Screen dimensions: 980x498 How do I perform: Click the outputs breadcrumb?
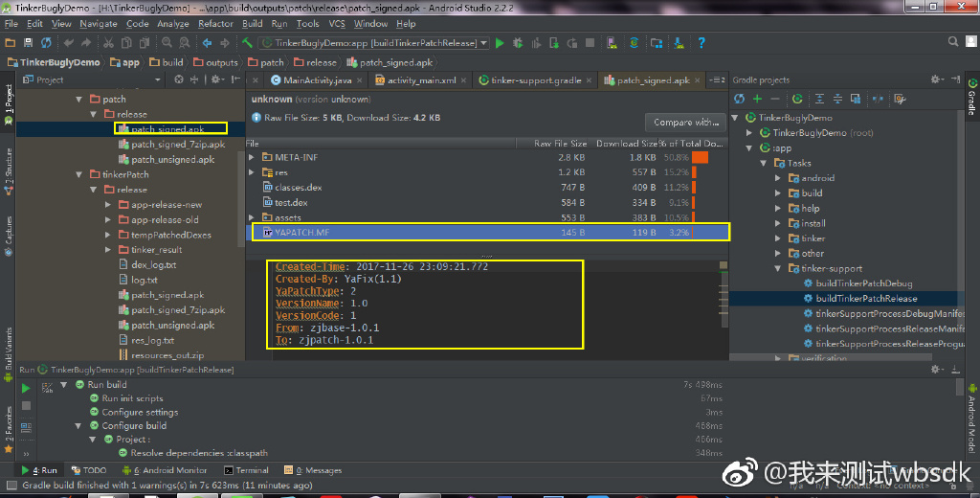pos(215,62)
